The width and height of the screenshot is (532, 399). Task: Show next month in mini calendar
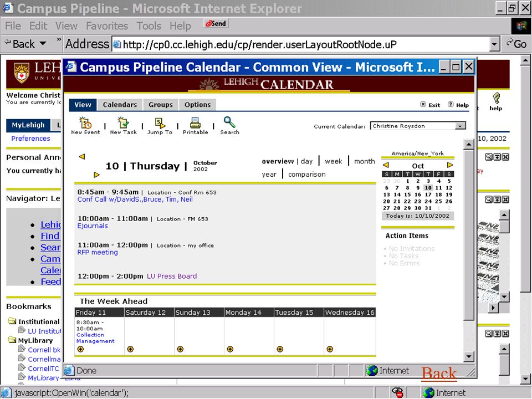click(450, 165)
